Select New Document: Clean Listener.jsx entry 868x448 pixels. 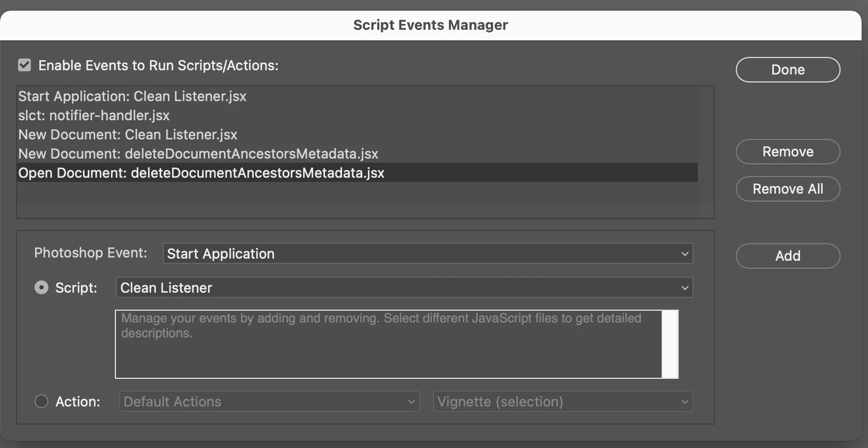tap(128, 135)
